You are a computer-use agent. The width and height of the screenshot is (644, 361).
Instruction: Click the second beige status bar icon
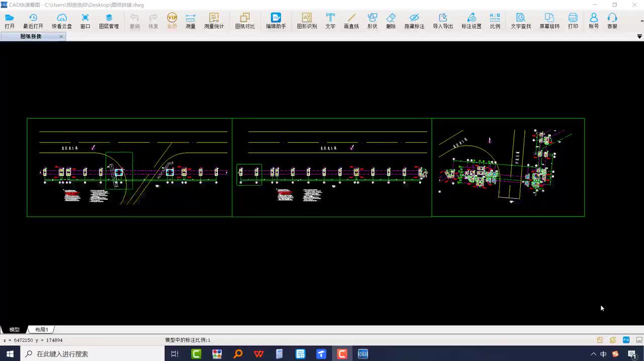pos(613,340)
